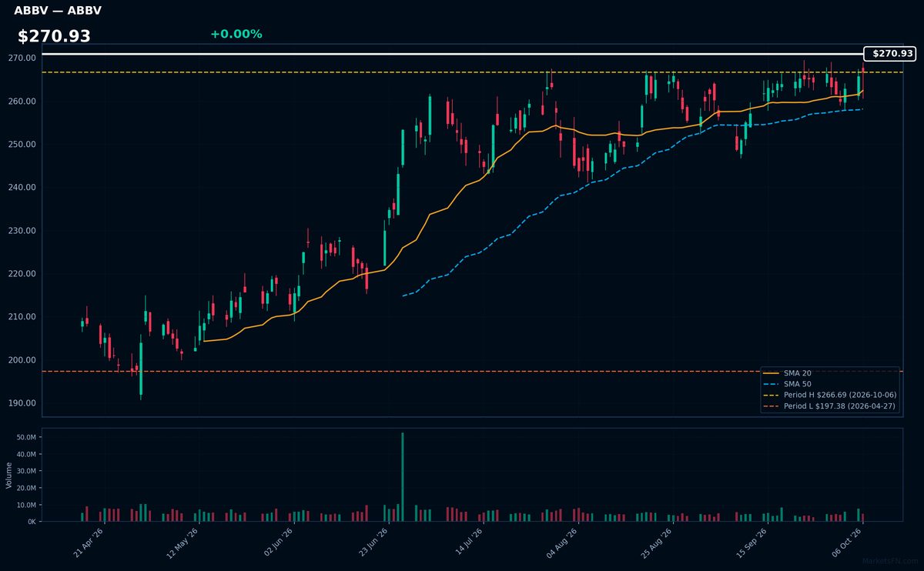Click the 10.0M volume axis label
The image size is (924, 571).
[27, 505]
